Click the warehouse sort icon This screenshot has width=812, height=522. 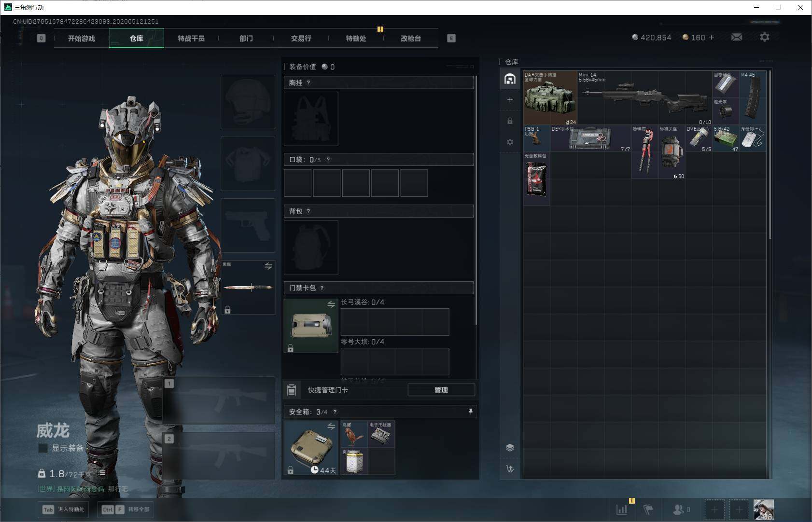point(510,469)
